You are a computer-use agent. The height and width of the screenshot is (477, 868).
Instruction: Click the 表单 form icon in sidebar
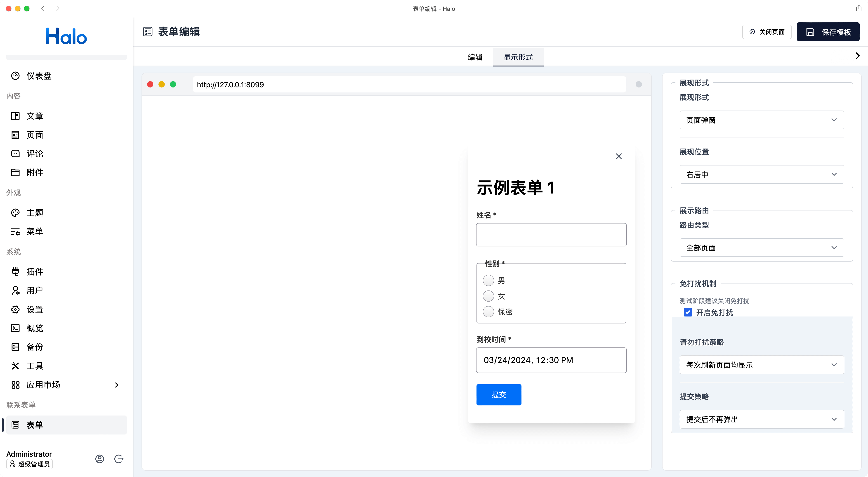15,425
